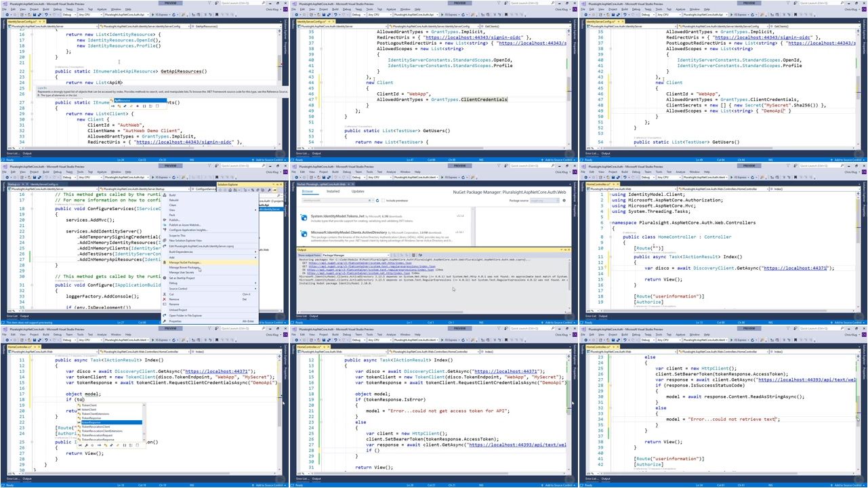Click the lightbulb quick action icon at line 47

point(316,98)
